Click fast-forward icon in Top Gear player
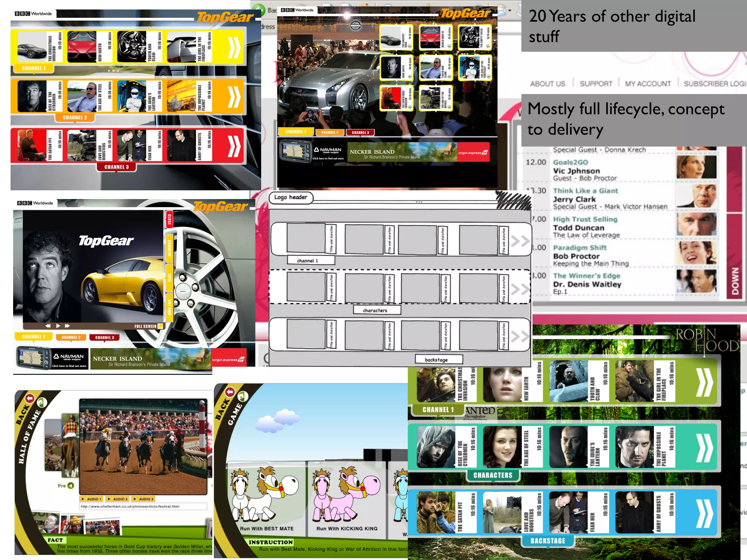The height and width of the screenshot is (560, 747). click(67, 326)
